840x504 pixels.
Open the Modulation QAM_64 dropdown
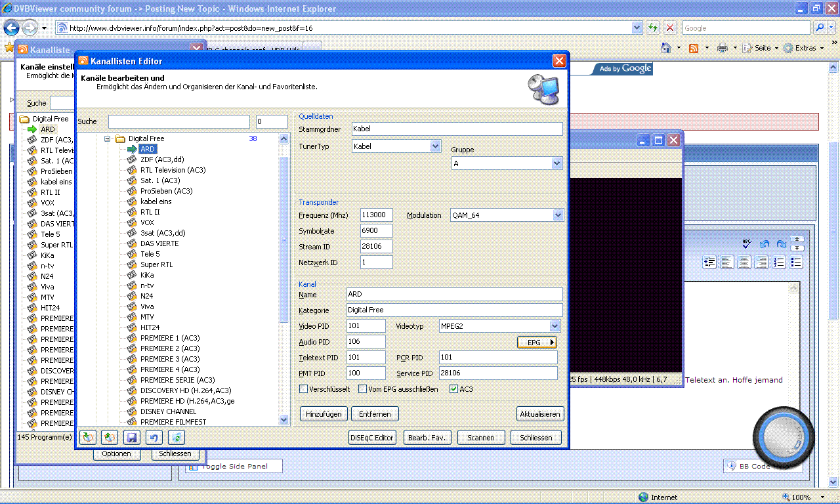557,215
